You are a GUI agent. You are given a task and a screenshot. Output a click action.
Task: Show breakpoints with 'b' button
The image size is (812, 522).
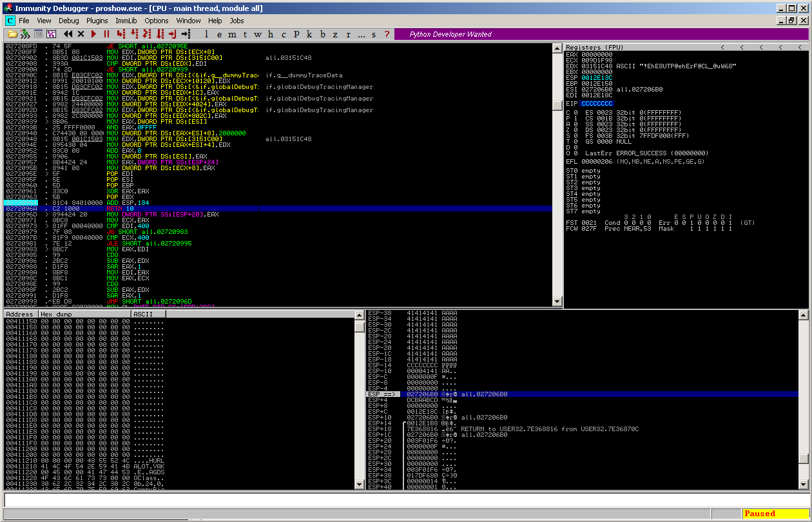[x=323, y=34]
